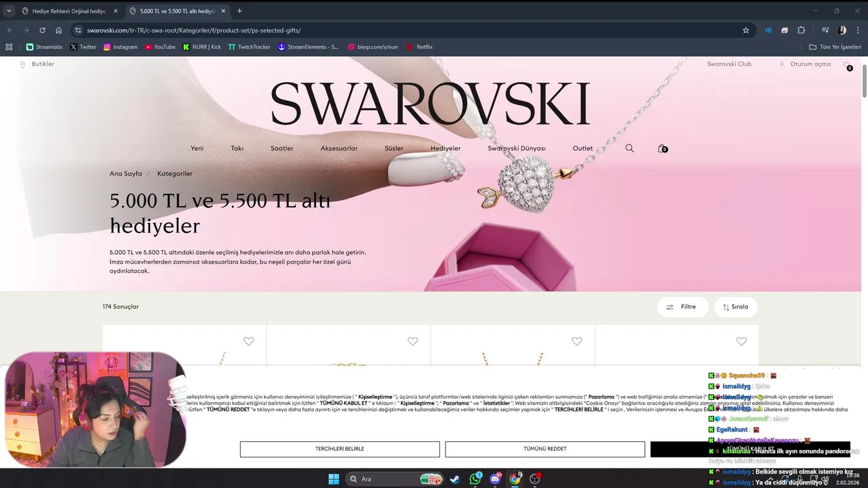
Task: Open WhatsApp from the taskbar
Action: [475, 479]
